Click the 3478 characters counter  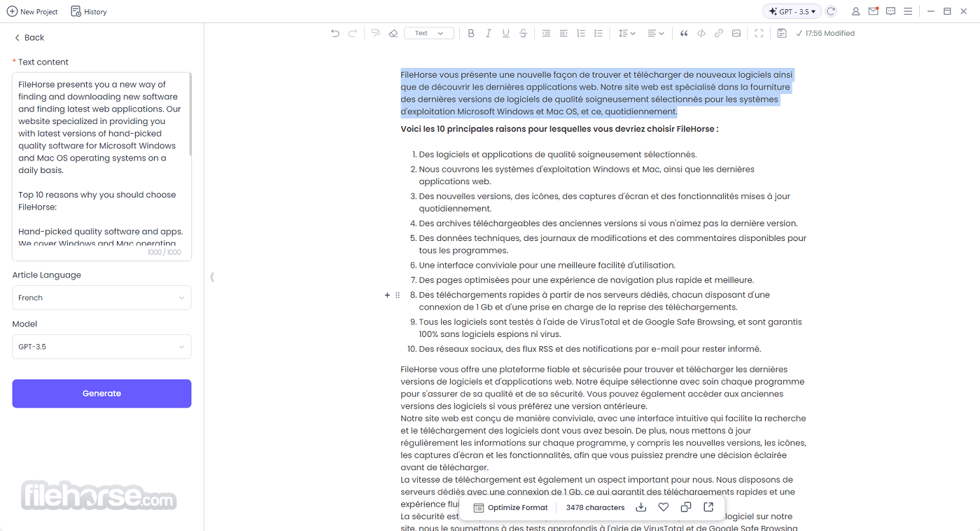coord(595,508)
